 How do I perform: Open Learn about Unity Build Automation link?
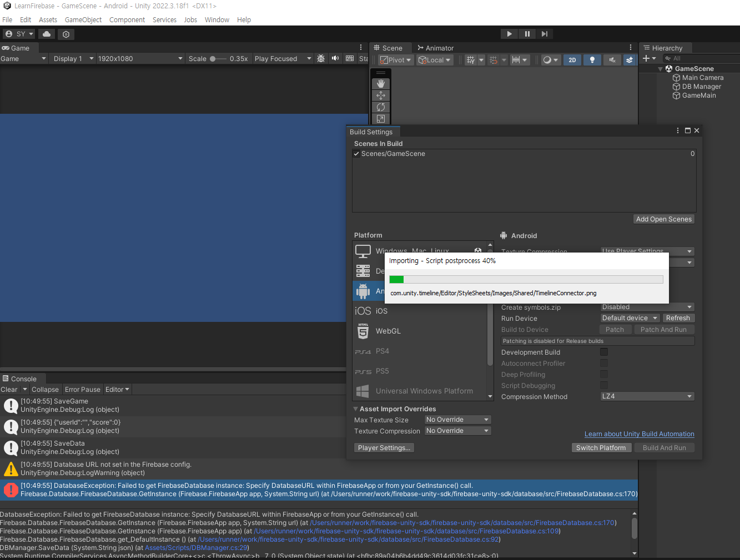point(640,434)
